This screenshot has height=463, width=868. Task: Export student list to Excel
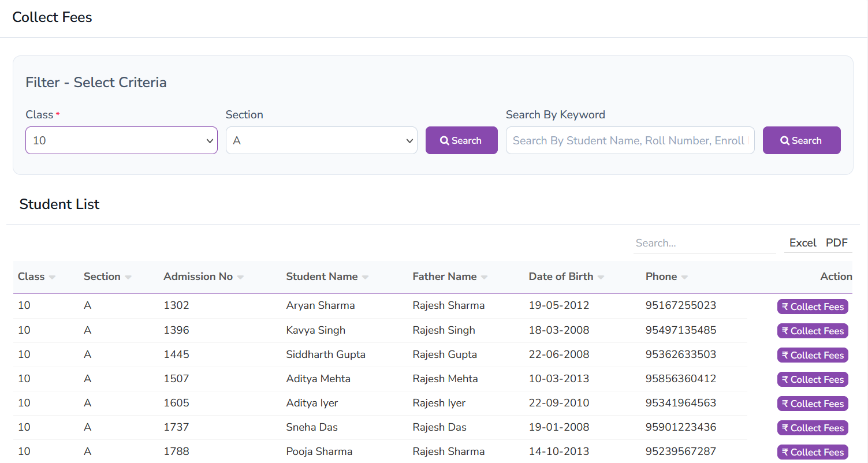click(x=802, y=243)
